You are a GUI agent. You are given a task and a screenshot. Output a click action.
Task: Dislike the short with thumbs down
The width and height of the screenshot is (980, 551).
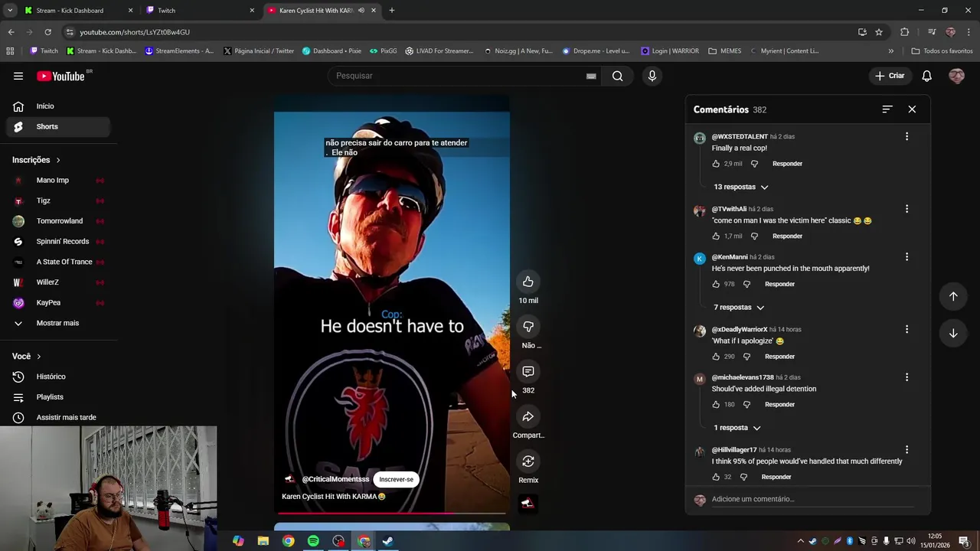528,327
